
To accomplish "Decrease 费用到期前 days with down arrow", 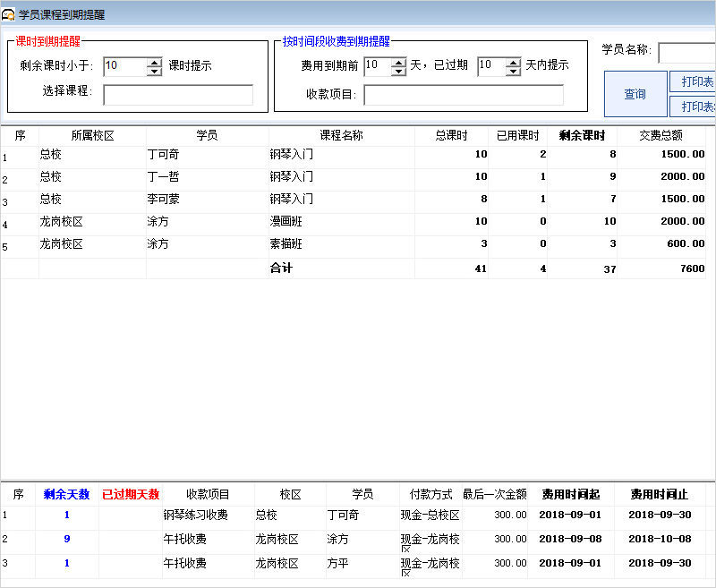I will (398, 72).
